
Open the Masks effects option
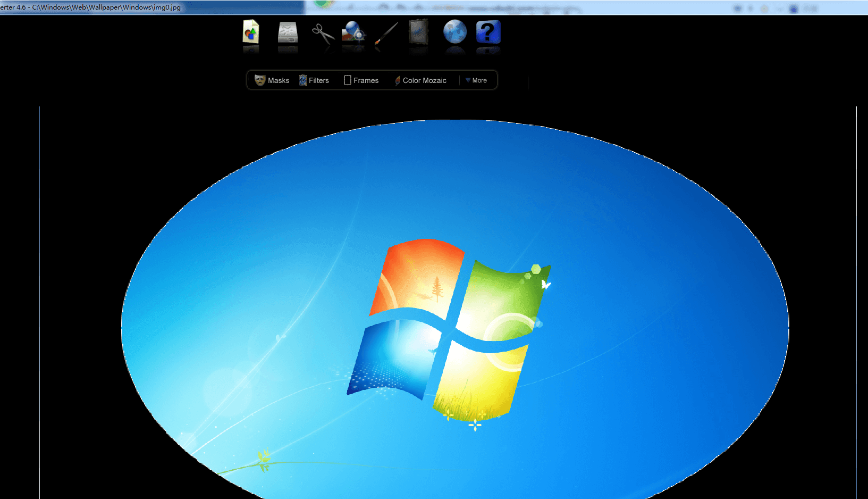tap(272, 80)
